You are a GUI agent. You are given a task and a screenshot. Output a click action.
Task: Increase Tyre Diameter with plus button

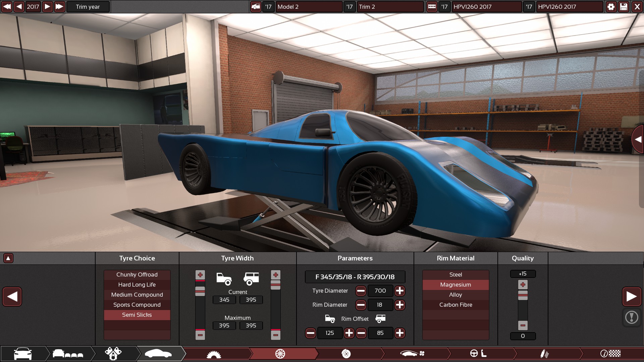[399, 291]
